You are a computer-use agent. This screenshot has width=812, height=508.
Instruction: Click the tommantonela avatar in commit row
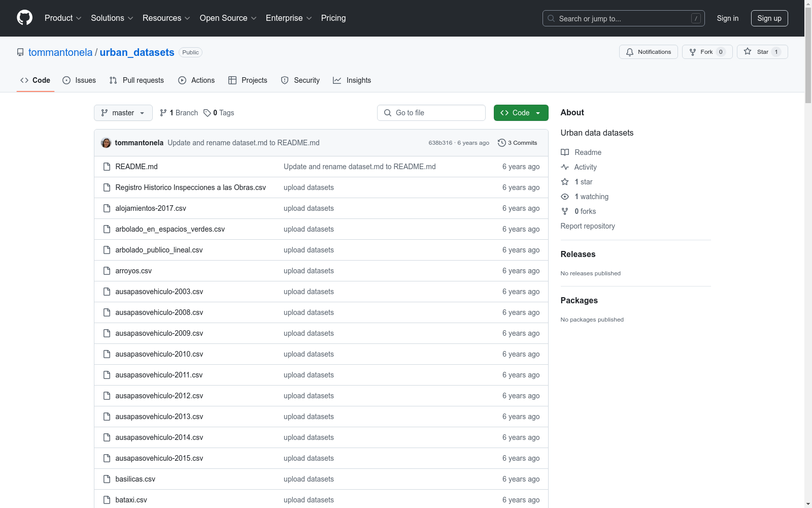click(x=106, y=143)
